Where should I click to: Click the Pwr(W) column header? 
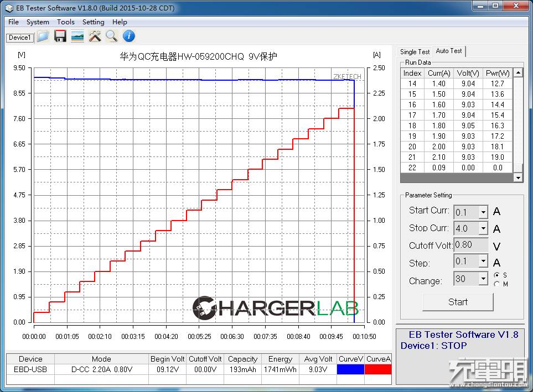point(498,74)
